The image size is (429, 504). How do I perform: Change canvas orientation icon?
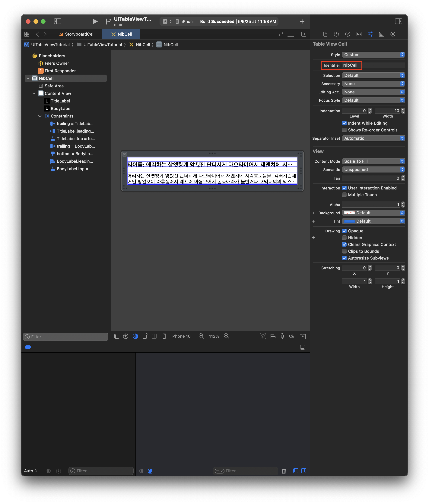[145, 336]
